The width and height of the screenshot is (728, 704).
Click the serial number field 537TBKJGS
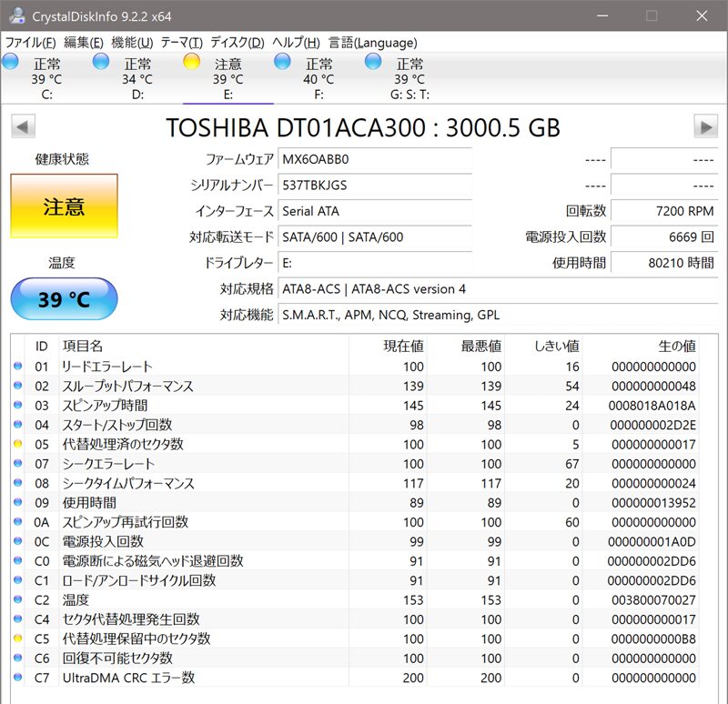click(375, 186)
